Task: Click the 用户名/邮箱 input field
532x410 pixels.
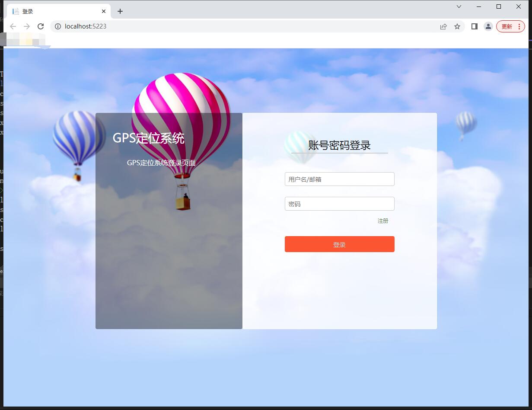Action: (339, 179)
